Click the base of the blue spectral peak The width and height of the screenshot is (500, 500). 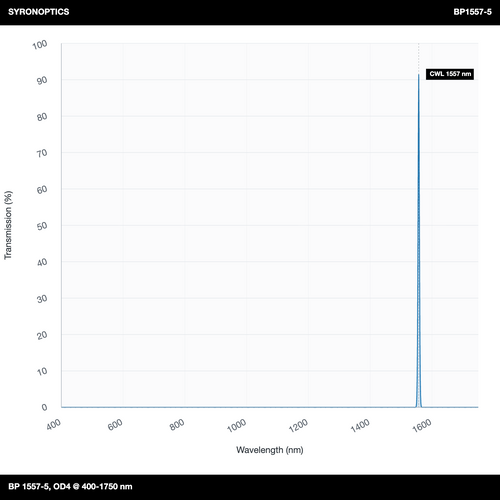pyautogui.click(x=419, y=404)
